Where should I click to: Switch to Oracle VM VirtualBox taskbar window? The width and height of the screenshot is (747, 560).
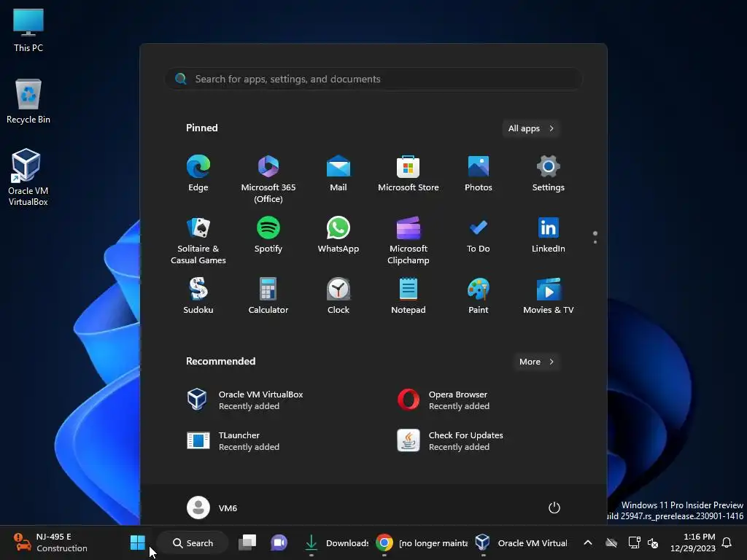(x=522, y=542)
